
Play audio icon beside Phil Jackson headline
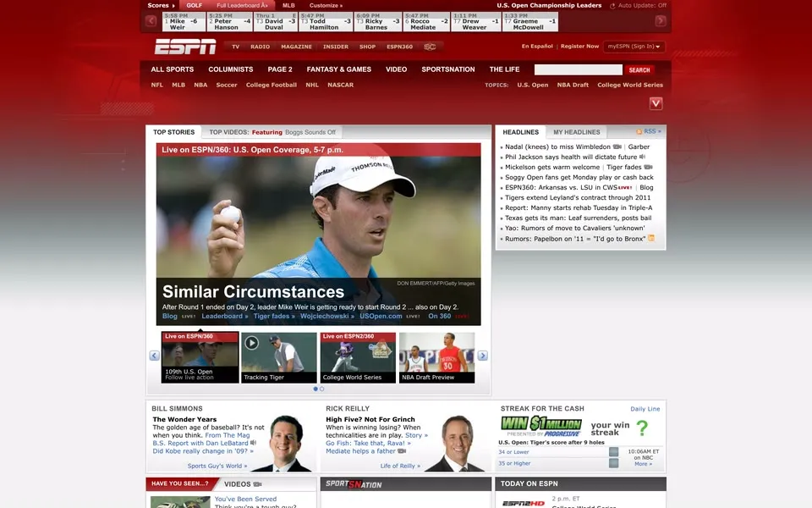[x=642, y=157]
